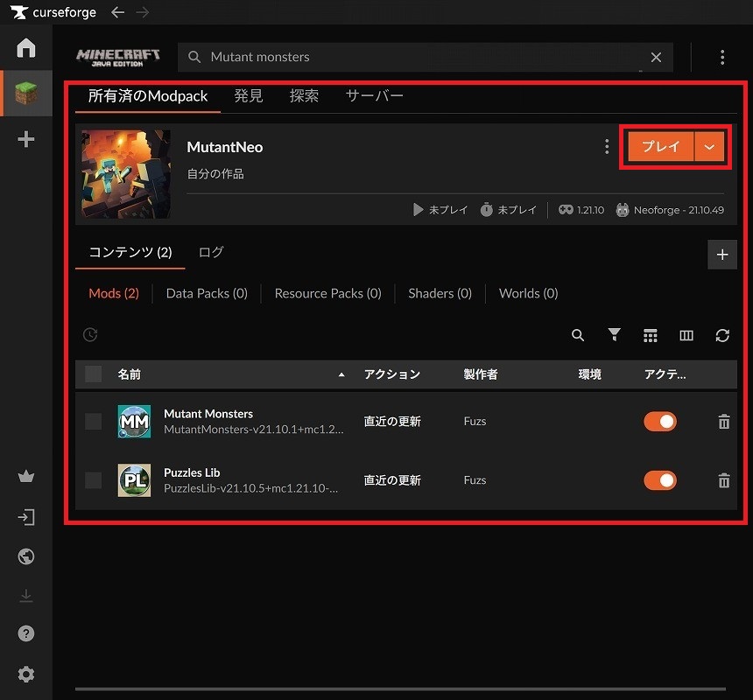This screenshot has height=700, width=753.
Task: Refresh the mod list with the reload icon
Action: (722, 335)
